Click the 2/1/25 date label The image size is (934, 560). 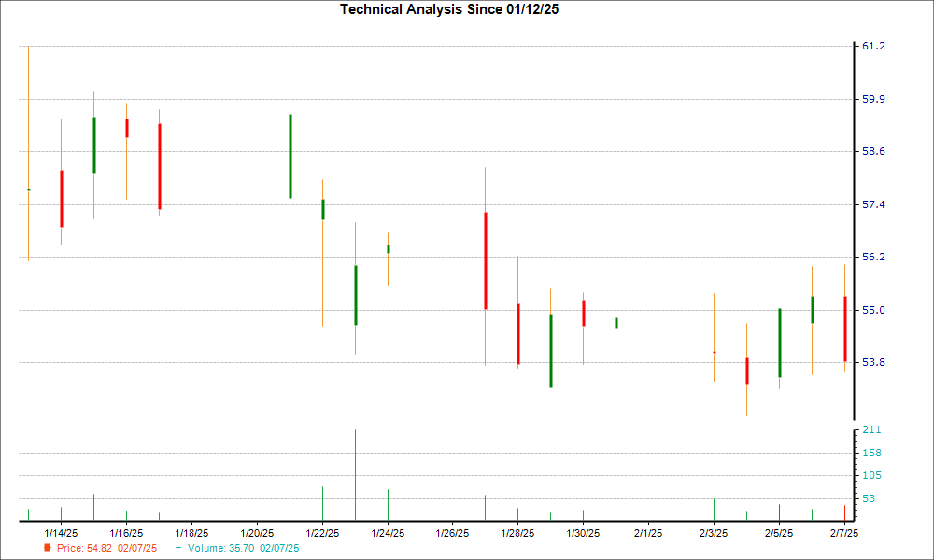tap(648, 533)
